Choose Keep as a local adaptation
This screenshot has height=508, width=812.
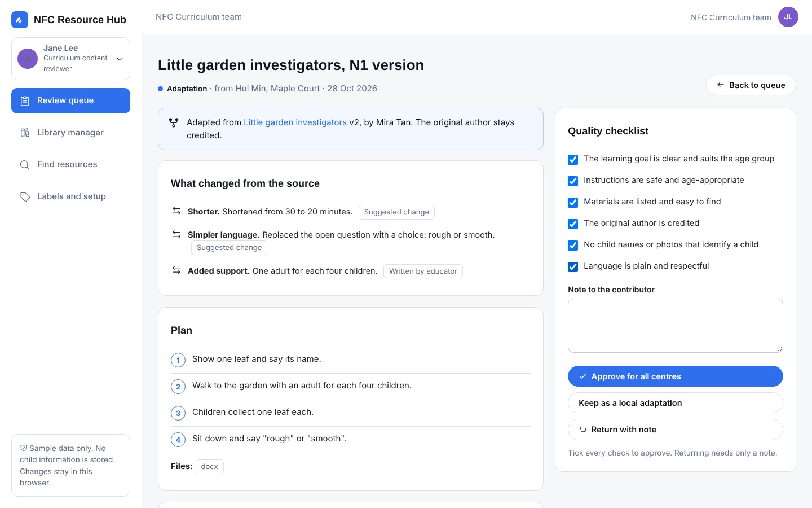pos(676,403)
